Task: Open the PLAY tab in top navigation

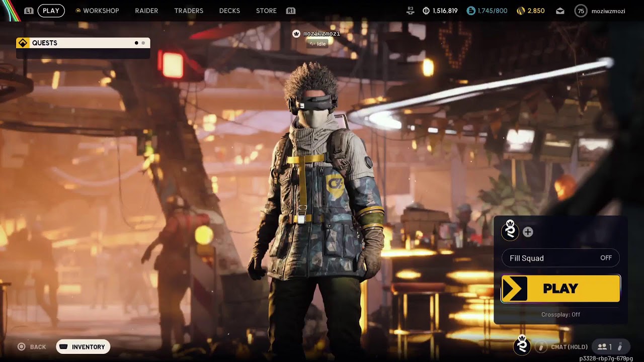Action: (x=51, y=11)
